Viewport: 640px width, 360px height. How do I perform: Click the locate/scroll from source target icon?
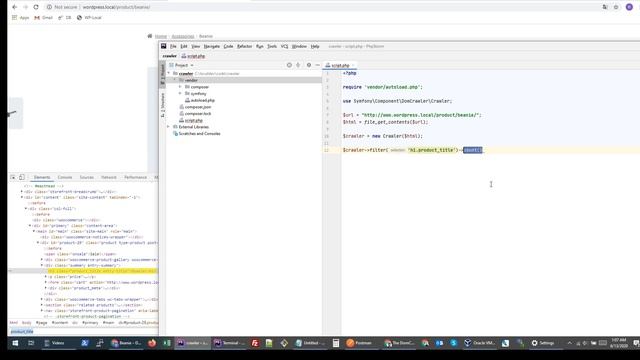[289, 65]
